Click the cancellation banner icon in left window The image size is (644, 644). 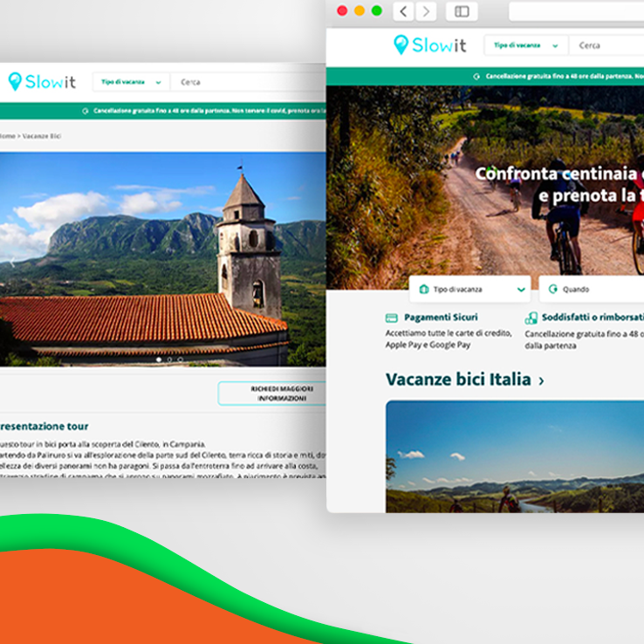tap(85, 111)
